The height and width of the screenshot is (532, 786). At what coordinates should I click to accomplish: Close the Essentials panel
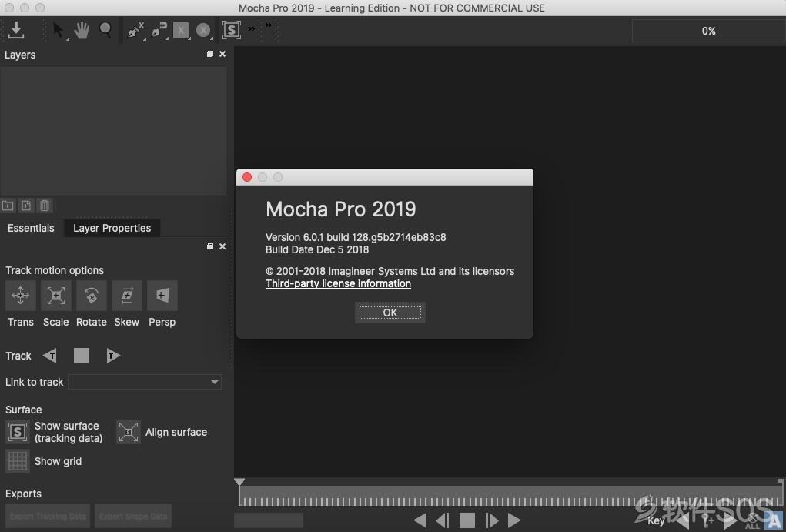pyautogui.click(x=222, y=246)
